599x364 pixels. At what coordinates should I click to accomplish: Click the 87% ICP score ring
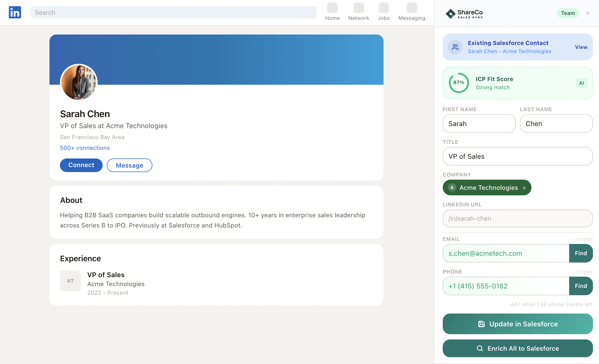click(x=459, y=83)
